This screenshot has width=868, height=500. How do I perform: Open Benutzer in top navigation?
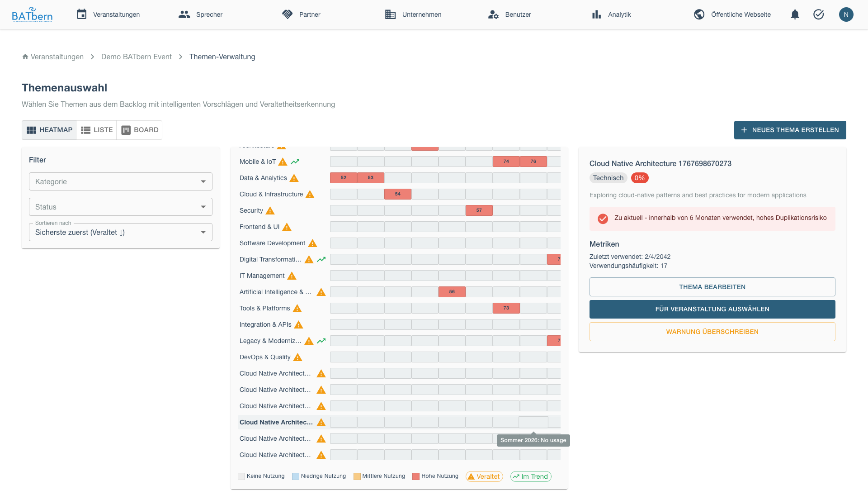tap(509, 14)
